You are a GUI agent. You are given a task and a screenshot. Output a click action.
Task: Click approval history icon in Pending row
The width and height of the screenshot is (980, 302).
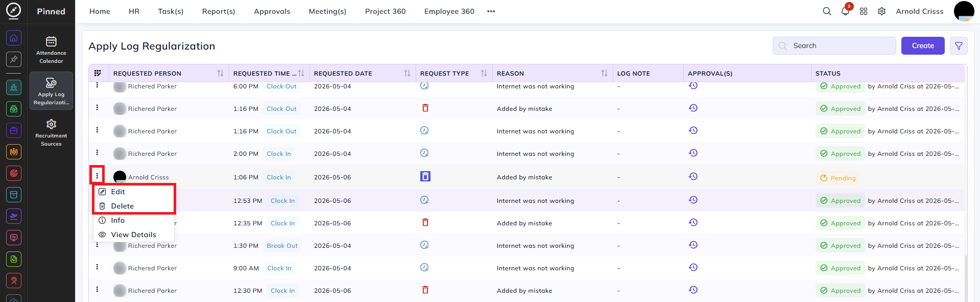(693, 176)
